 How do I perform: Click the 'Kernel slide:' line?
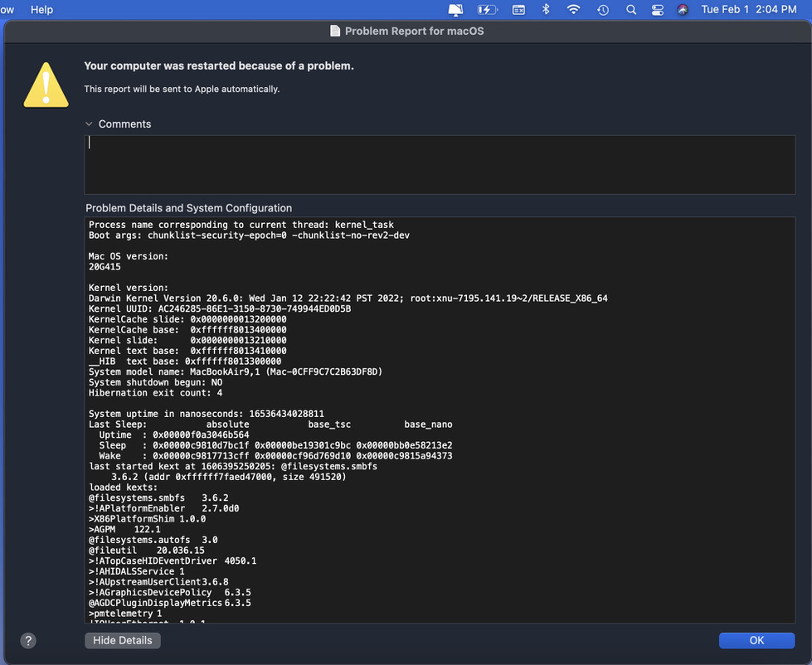click(187, 340)
